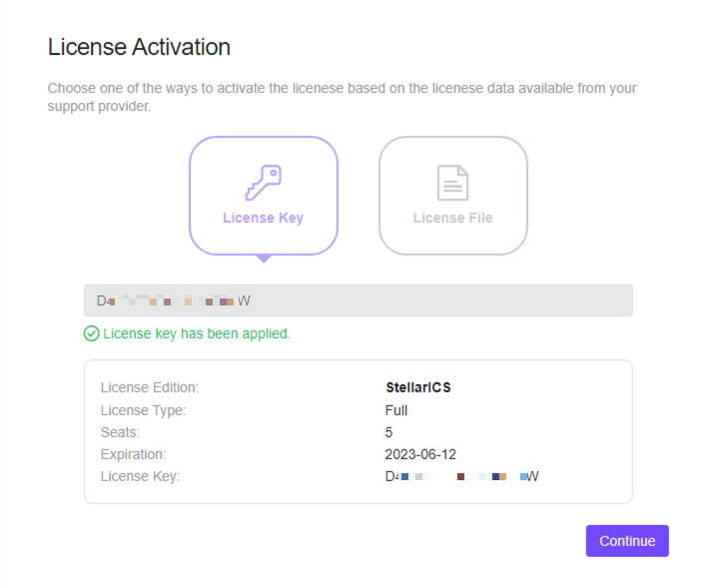Select the License Key label text
This screenshot has height=588, width=715.
(x=263, y=218)
